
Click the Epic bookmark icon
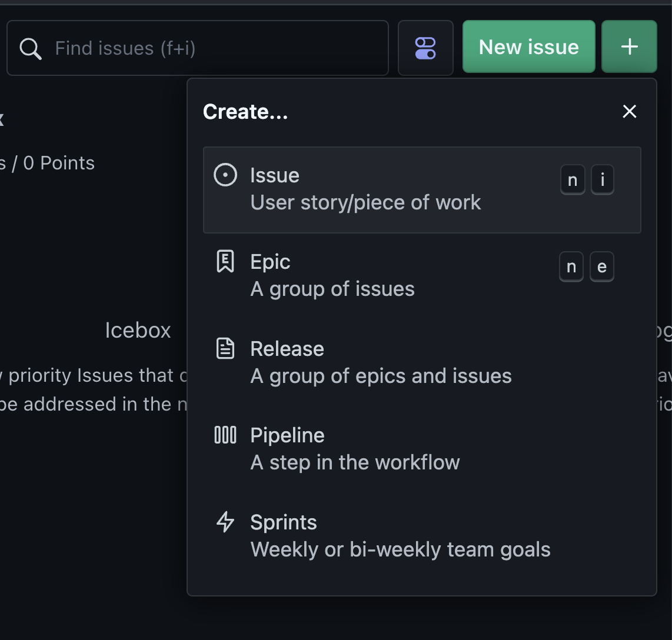point(225,261)
